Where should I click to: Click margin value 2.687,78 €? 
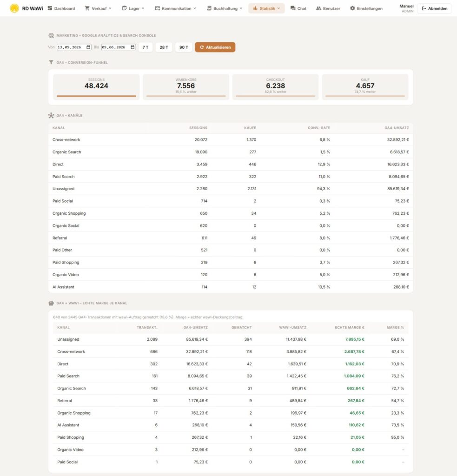[x=354, y=351]
